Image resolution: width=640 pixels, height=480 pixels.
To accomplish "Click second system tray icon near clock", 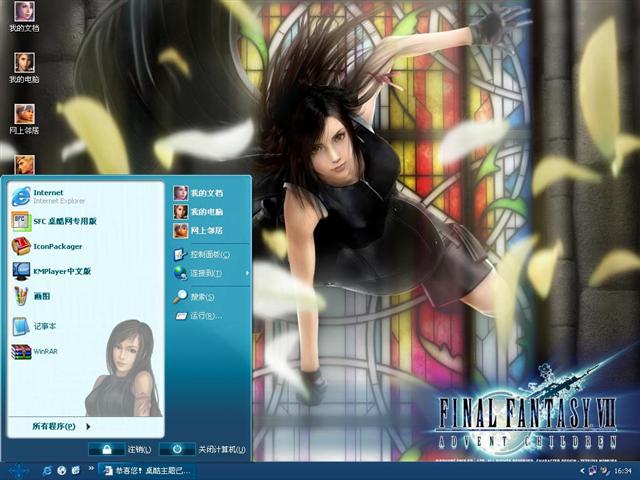I will [x=604, y=471].
